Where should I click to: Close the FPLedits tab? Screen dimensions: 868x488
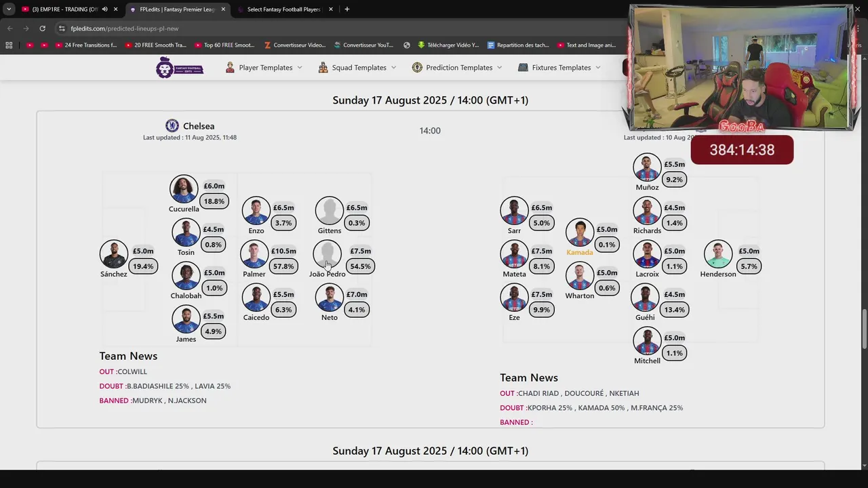[x=223, y=9]
